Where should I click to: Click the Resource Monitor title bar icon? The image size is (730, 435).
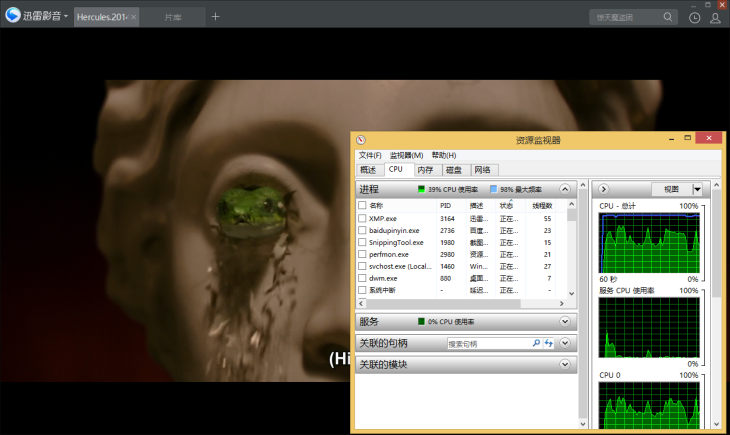(x=361, y=140)
